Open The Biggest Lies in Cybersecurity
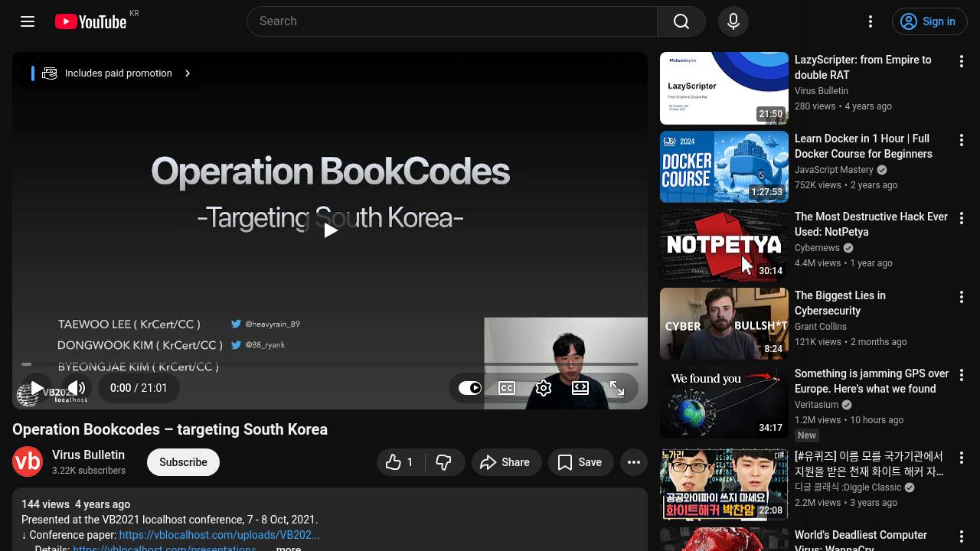Image resolution: width=980 pixels, height=551 pixels. (x=840, y=303)
